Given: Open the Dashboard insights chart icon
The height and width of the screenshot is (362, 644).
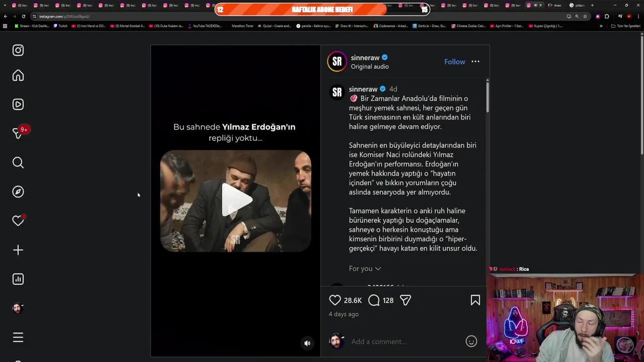Looking at the screenshot, I should [18, 279].
